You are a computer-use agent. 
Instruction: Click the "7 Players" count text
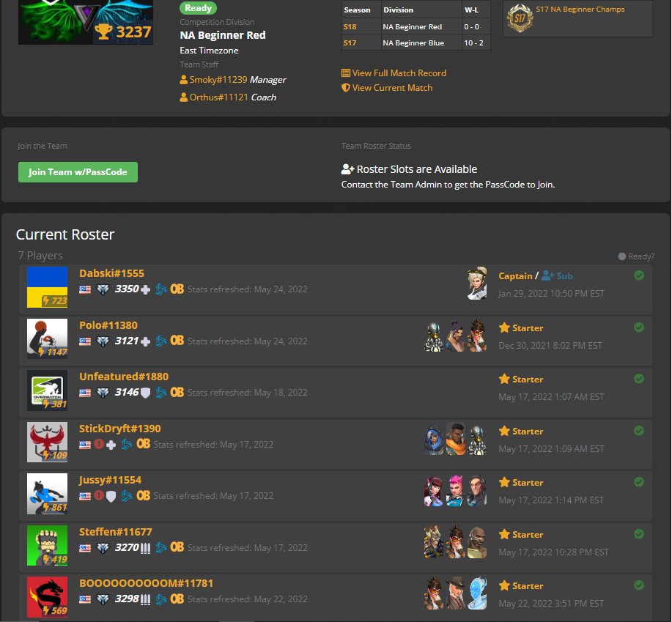point(40,255)
